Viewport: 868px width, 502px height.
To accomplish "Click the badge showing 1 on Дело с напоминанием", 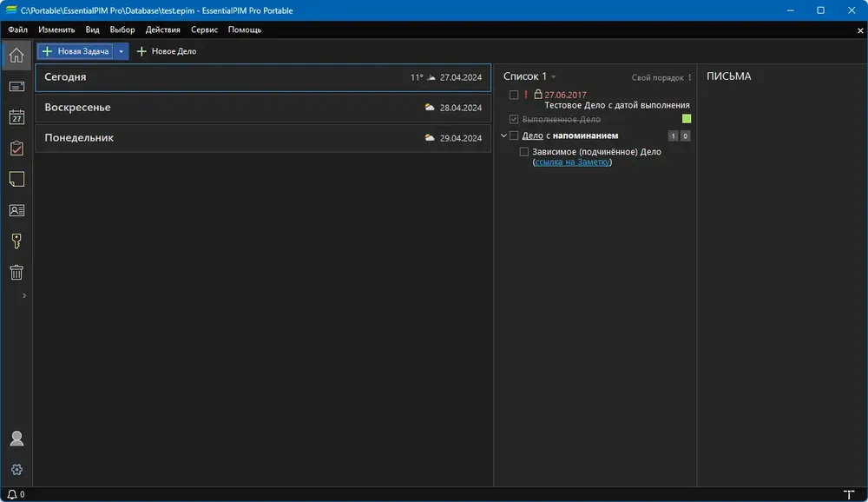I will click(674, 135).
